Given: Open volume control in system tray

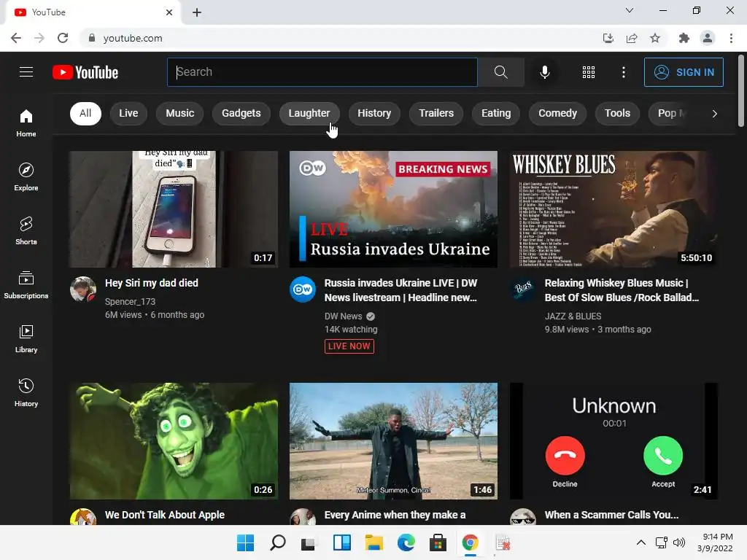Looking at the screenshot, I should tap(679, 542).
